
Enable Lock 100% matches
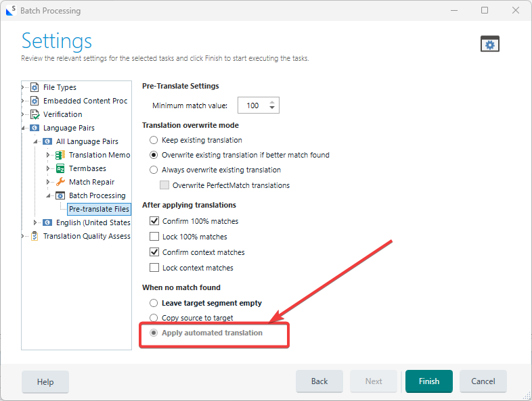coord(154,236)
